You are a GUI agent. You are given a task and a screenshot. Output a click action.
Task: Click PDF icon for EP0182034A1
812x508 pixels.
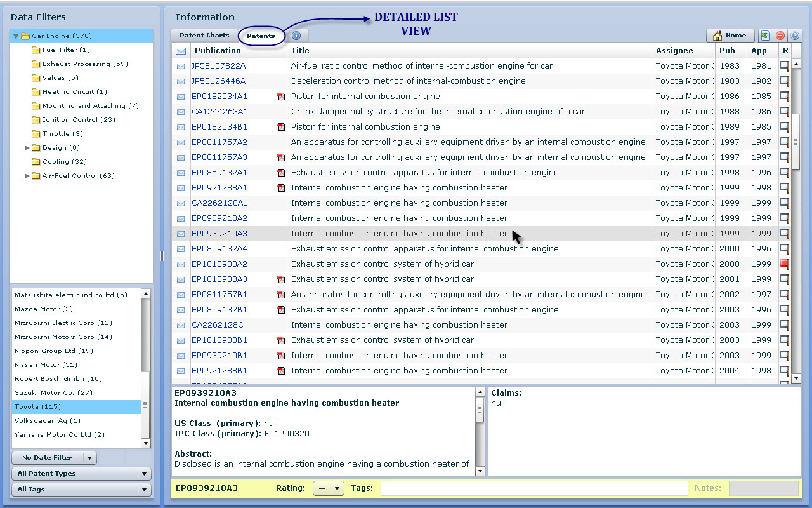(280, 97)
